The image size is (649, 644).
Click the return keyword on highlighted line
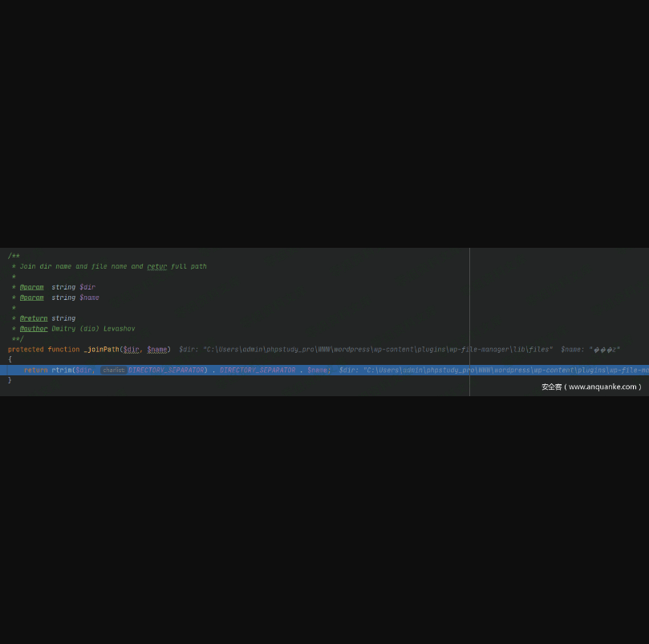(35, 371)
